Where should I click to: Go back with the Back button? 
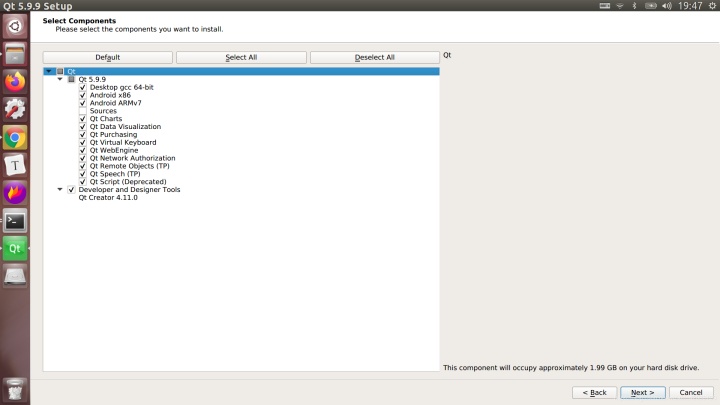[x=594, y=393]
